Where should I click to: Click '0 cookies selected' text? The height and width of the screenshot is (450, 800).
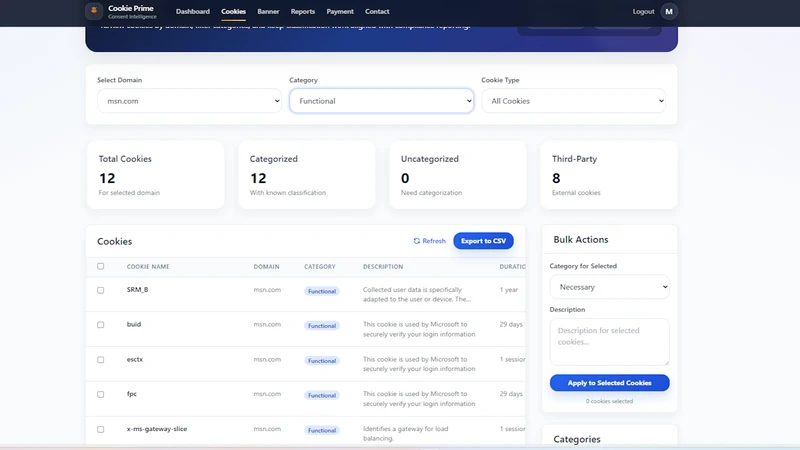click(x=609, y=401)
